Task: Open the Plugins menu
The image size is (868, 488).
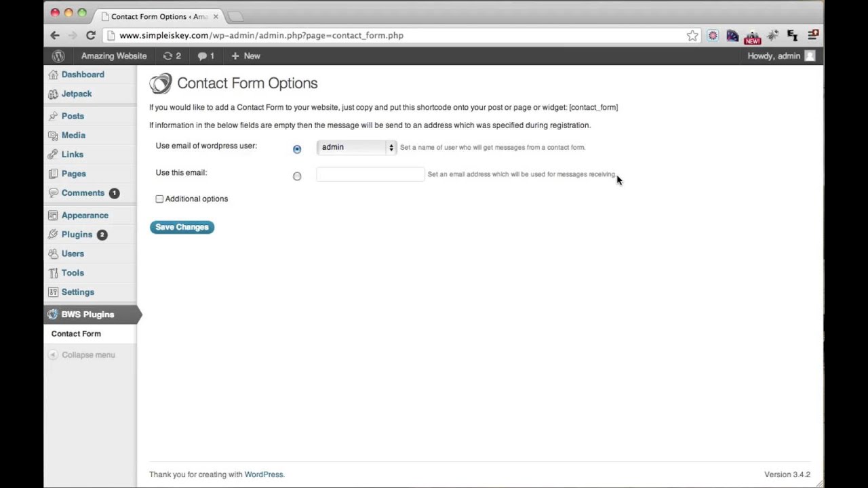Action: point(77,235)
